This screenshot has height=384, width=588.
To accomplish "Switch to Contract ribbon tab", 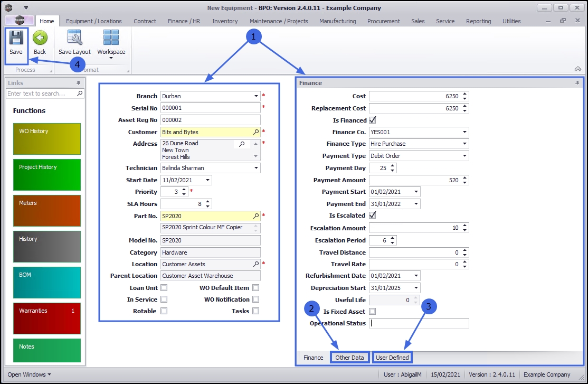I will (x=145, y=21).
